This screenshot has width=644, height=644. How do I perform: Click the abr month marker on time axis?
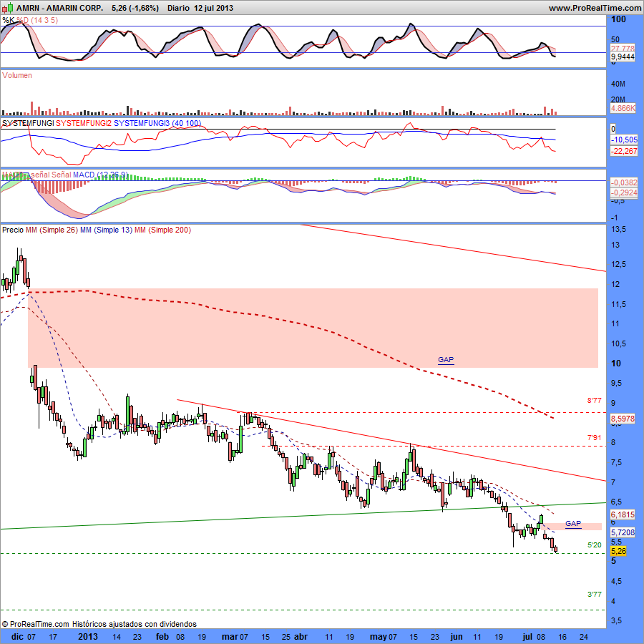(301, 637)
